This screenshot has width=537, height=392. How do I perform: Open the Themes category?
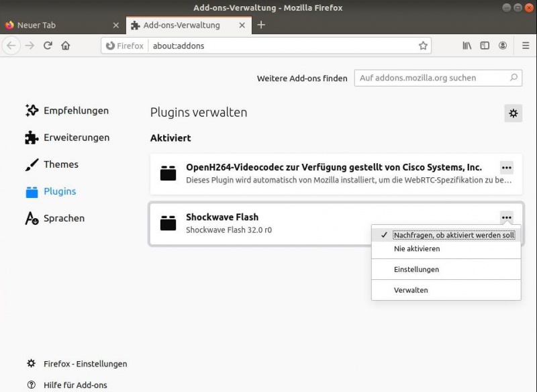pyautogui.click(x=52, y=164)
